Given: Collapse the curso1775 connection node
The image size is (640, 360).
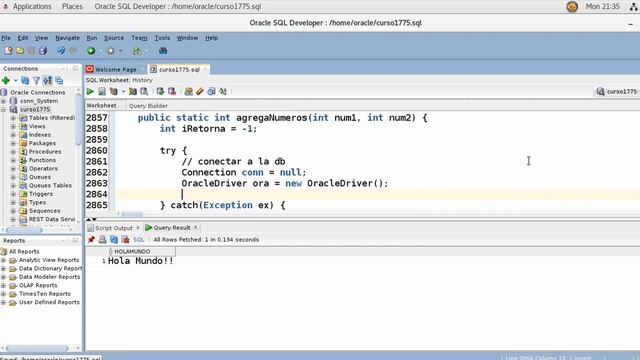Looking at the screenshot, I should point(4,109).
